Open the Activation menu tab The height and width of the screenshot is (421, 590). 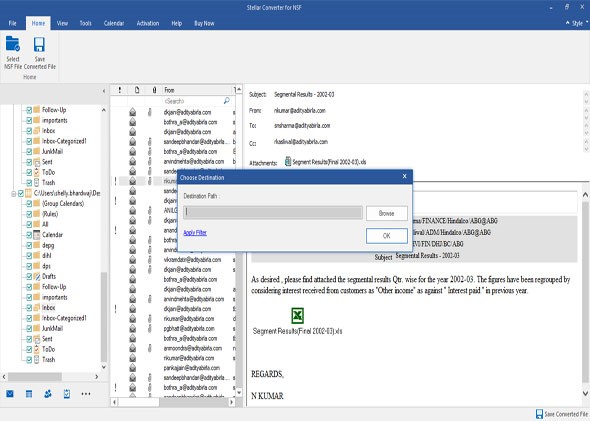click(x=148, y=23)
